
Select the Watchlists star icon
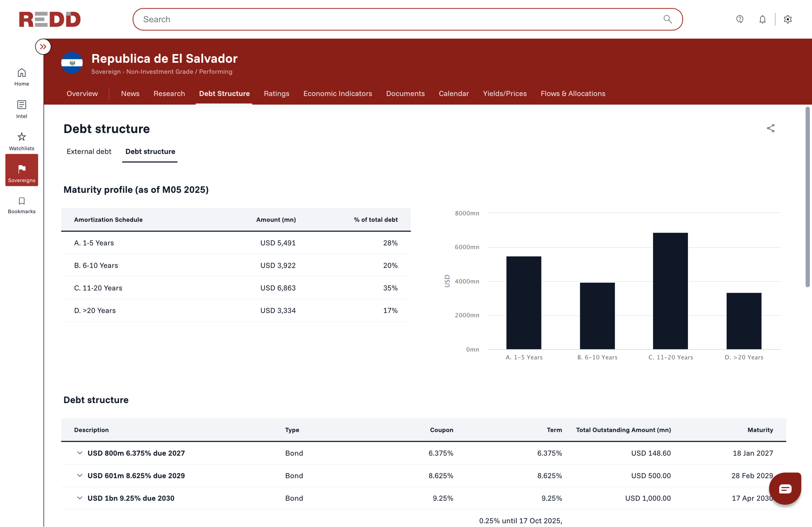tap(22, 137)
